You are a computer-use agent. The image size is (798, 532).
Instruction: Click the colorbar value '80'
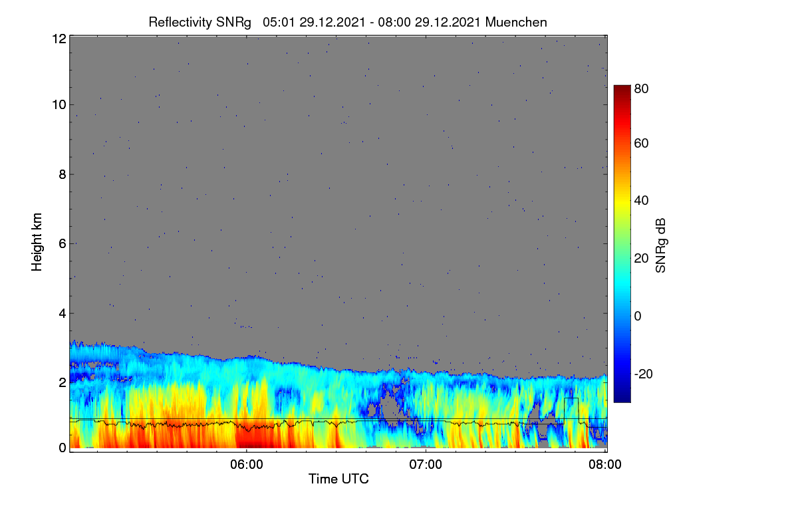(642, 88)
